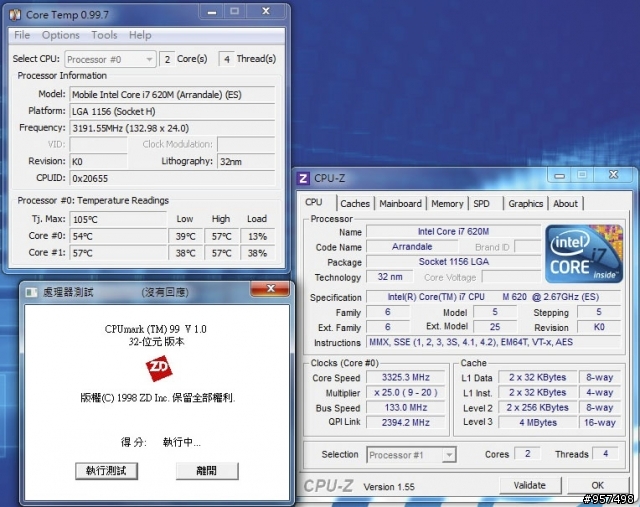Click the Instructions list in CPU-Z
Screen dimensions: 640x507
(493, 342)
